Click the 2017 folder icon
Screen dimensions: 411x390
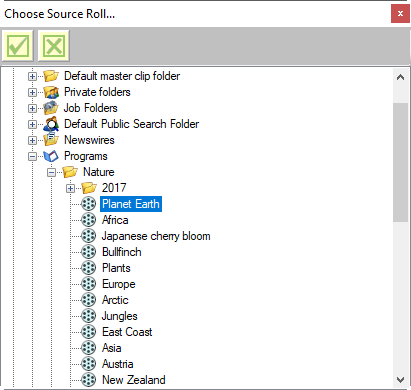tap(89, 188)
